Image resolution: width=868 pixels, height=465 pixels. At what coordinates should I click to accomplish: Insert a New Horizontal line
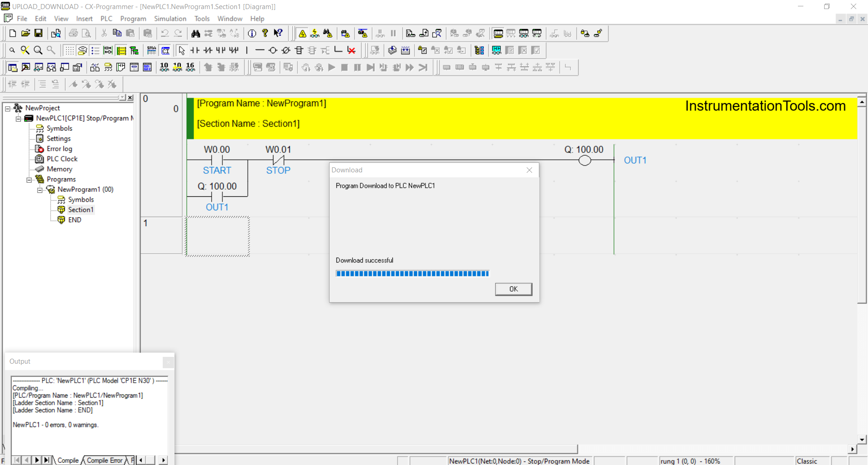click(260, 50)
